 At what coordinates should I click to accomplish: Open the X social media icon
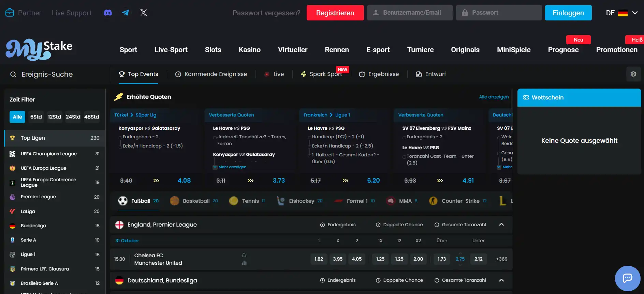tap(144, 13)
